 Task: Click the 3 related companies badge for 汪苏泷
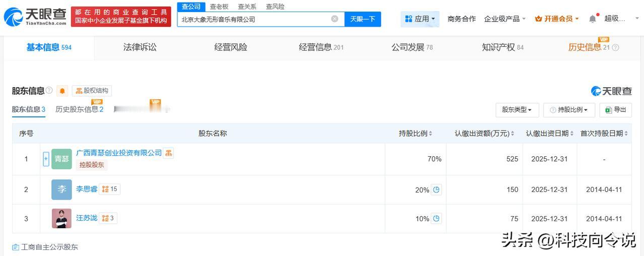tap(108, 218)
